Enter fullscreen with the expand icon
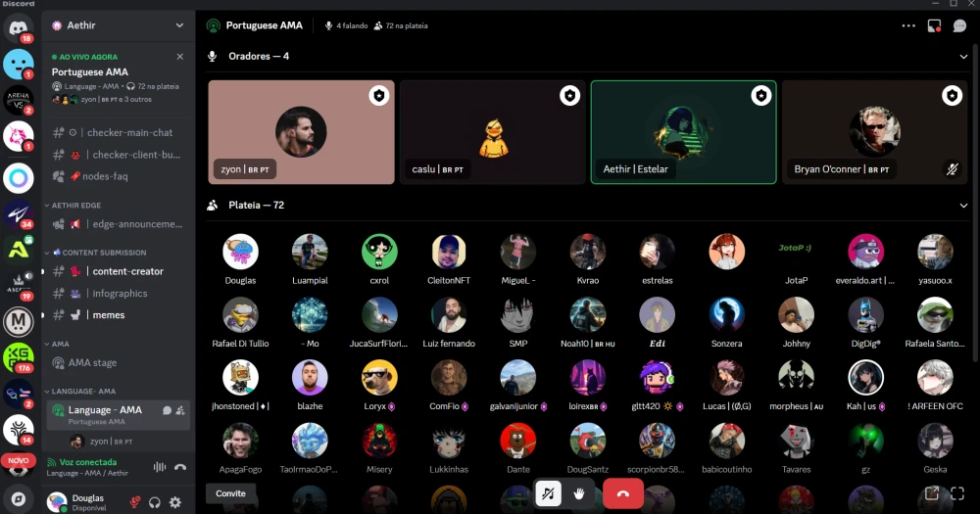The image size is (980, 514). pyautogui.click(x=957, y=493)
